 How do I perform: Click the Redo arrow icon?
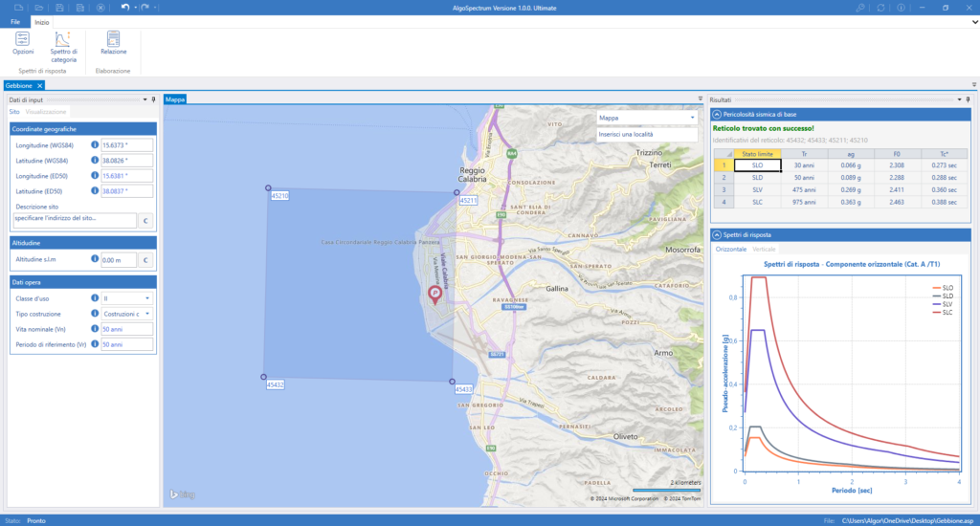tap(145, 8)
